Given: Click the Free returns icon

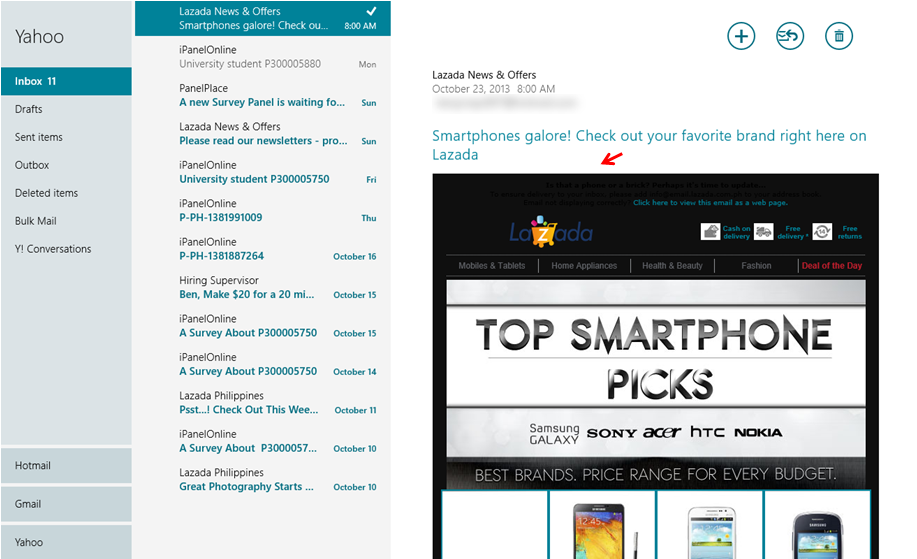Looking at the screenshot, I should [x=822, y=232].
